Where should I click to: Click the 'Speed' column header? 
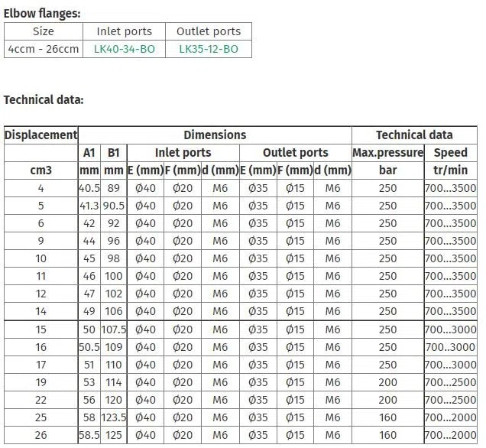click(x=450, y=153)
